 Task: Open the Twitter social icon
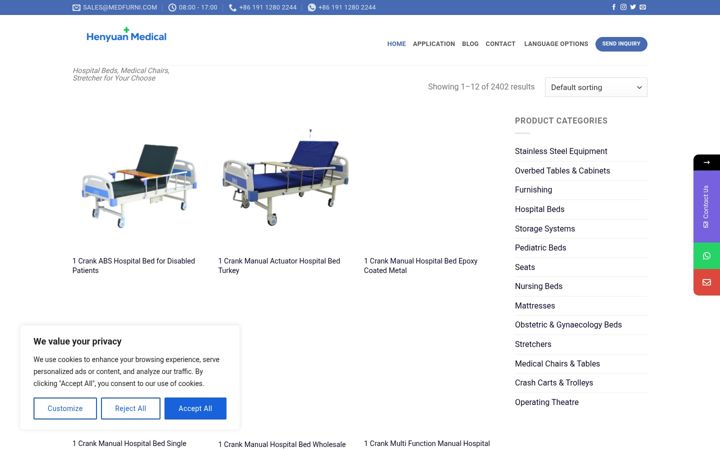tap(633, 7)
